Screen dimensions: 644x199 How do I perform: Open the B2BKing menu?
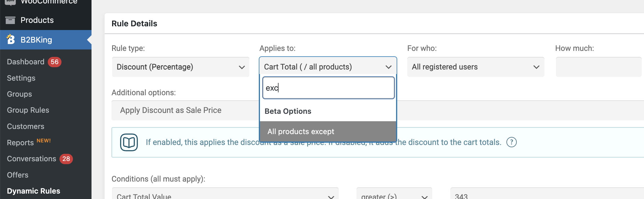point(46,40)
